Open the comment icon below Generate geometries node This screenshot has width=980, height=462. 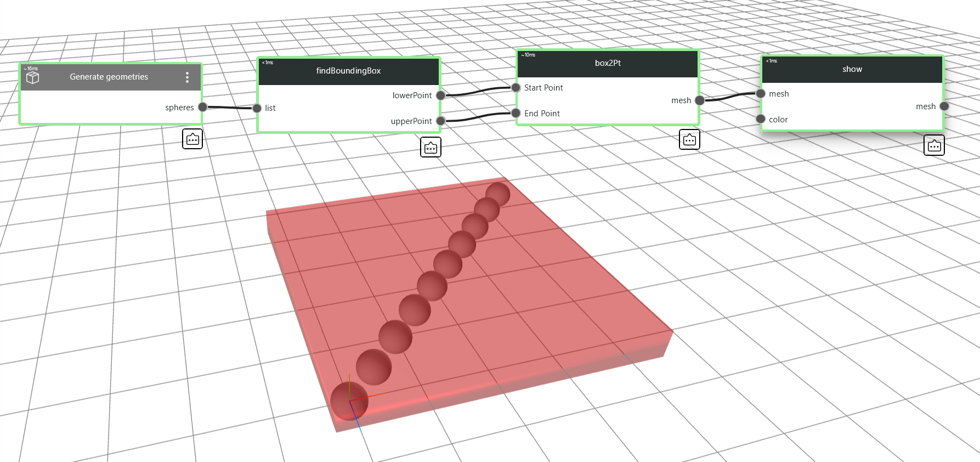coord(192,139)
